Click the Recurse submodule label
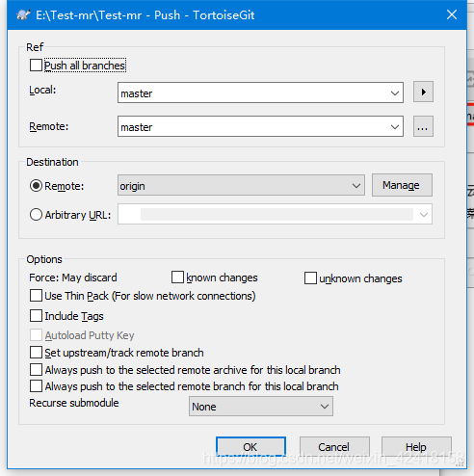Viewport: 474px width, 476px height. pos(74,403)
